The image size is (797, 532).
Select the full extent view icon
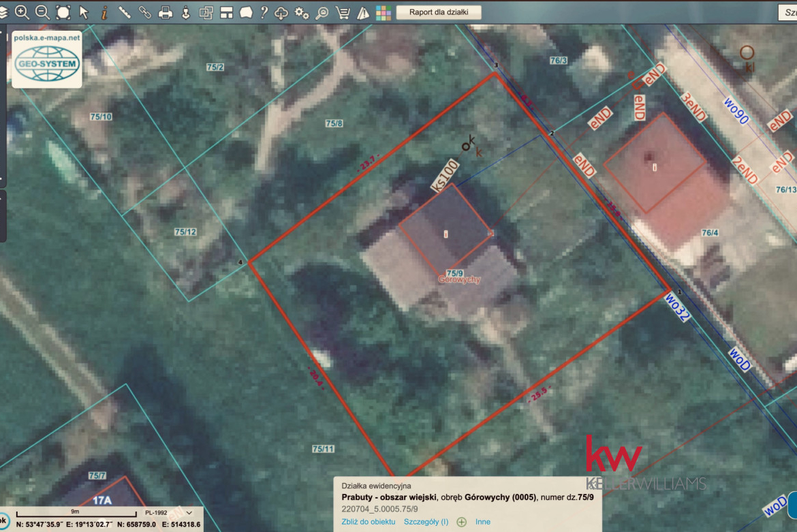63,12
